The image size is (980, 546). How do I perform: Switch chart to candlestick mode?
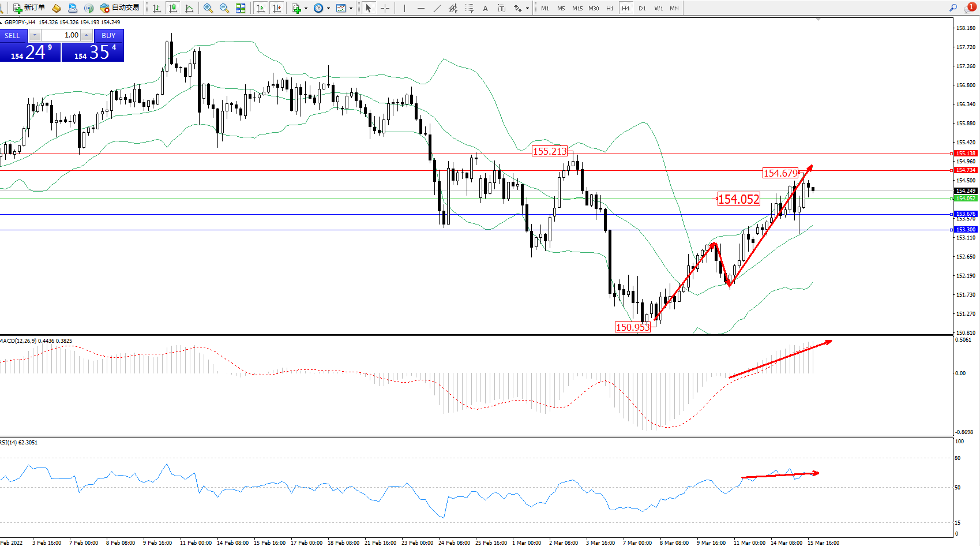[x=172, y=8]
